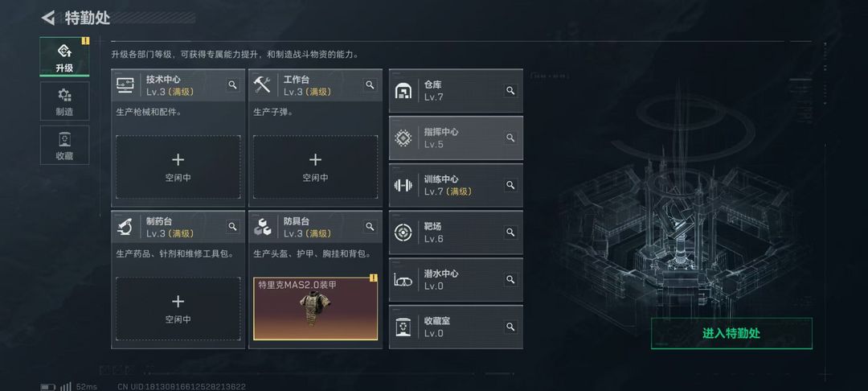Image resolution: width=868 pixels, height=391 pixels.
Task: Add ammo production in 工作台 slot
Action: click(315, 167)
